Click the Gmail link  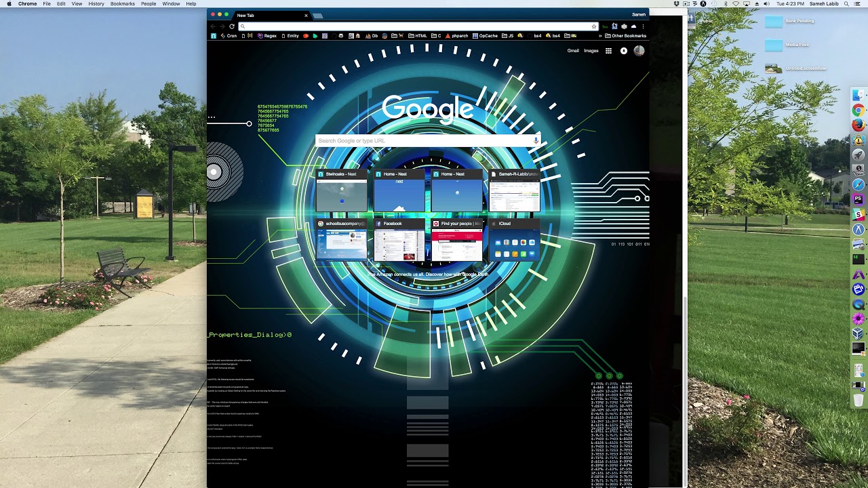coord(573,51)
